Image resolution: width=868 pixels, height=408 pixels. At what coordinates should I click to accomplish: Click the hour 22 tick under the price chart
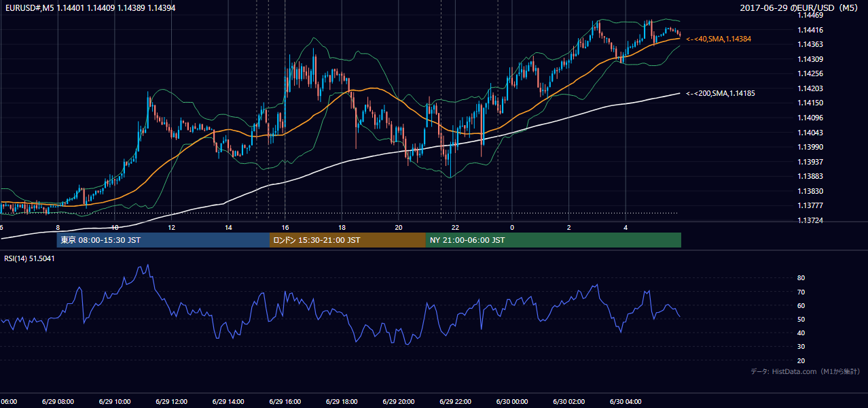tap(455, 228)
